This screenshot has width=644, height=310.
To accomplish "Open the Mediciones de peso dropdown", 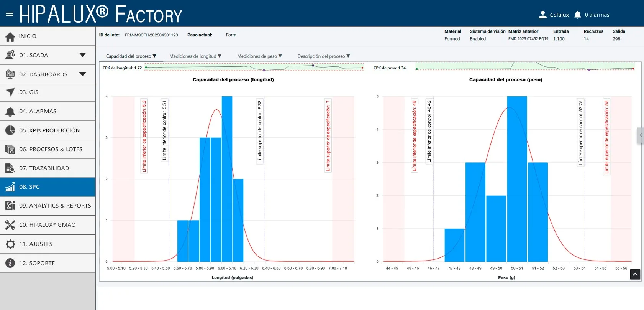I will [x=259, y=56].
